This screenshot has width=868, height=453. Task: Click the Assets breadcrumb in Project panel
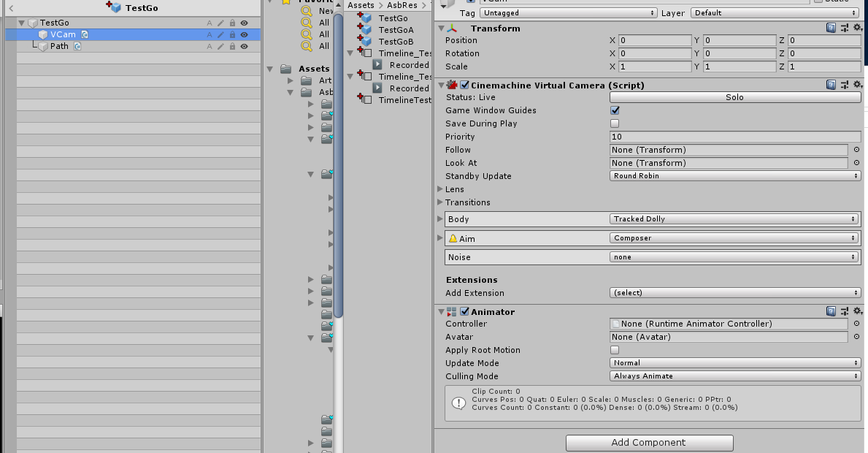click(360, 5)
